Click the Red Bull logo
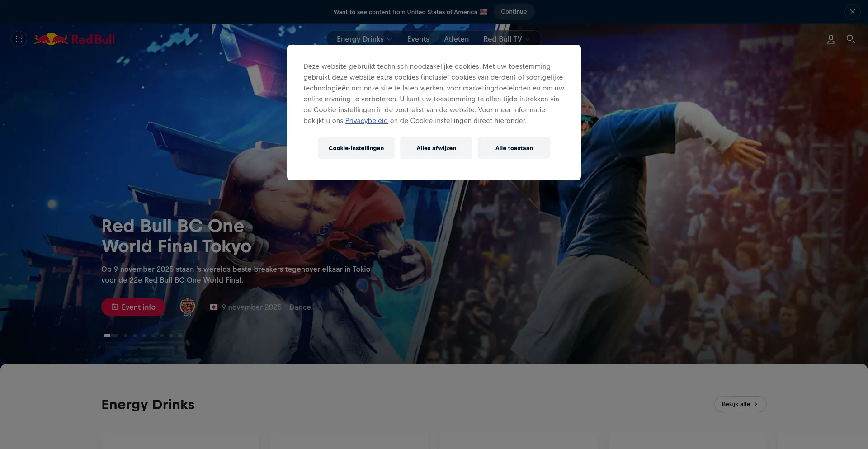 [75, 39]
